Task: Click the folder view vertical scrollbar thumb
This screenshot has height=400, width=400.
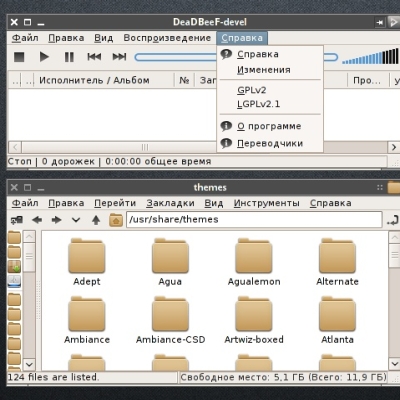Action: [x=394, y=256]
